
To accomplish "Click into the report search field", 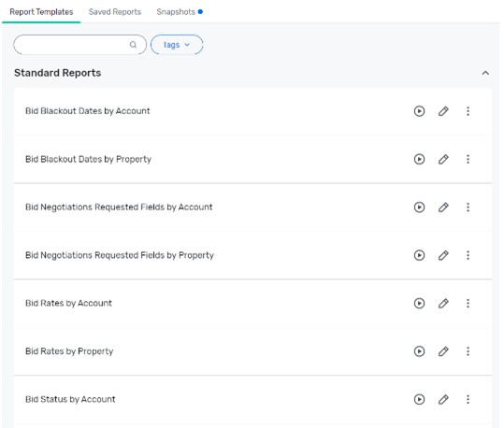I will coord(79,45).
